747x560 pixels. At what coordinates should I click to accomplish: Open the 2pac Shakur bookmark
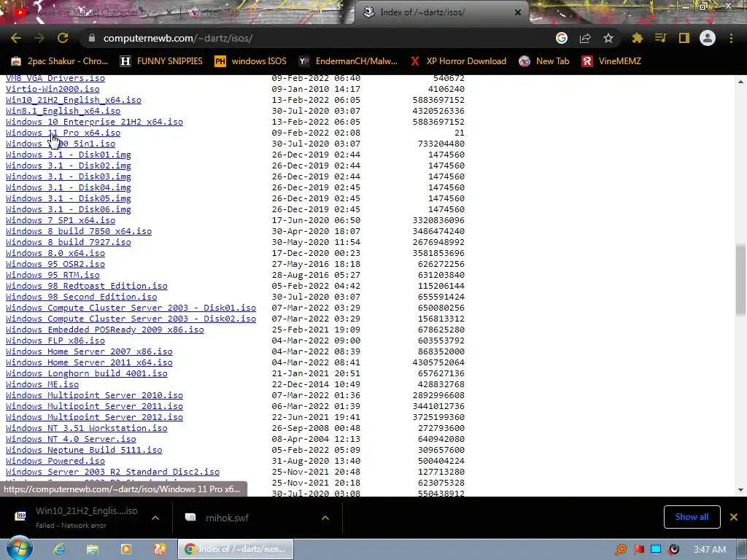(x=60, y=61)
